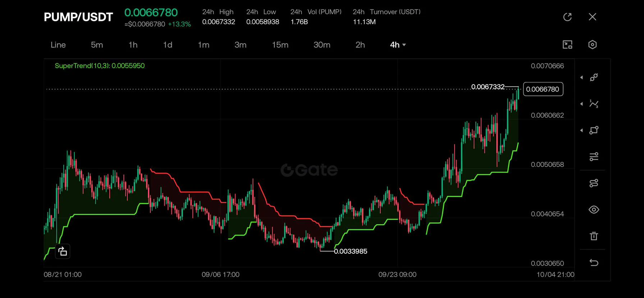Viewport: 644px width, 298px height.
Task: Click the 0.0033985 low price marker
Action: point(351,251)
